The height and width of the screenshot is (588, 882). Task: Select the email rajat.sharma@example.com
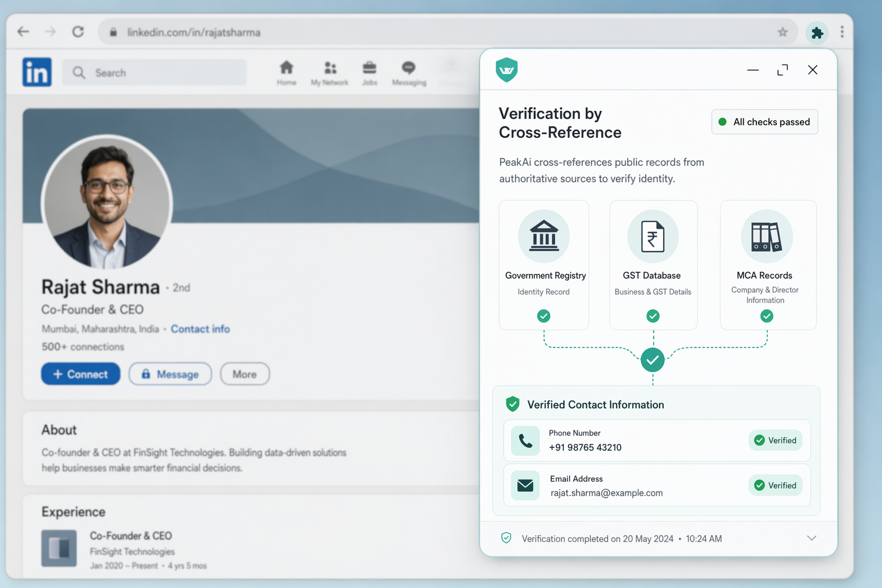(606, 493)
